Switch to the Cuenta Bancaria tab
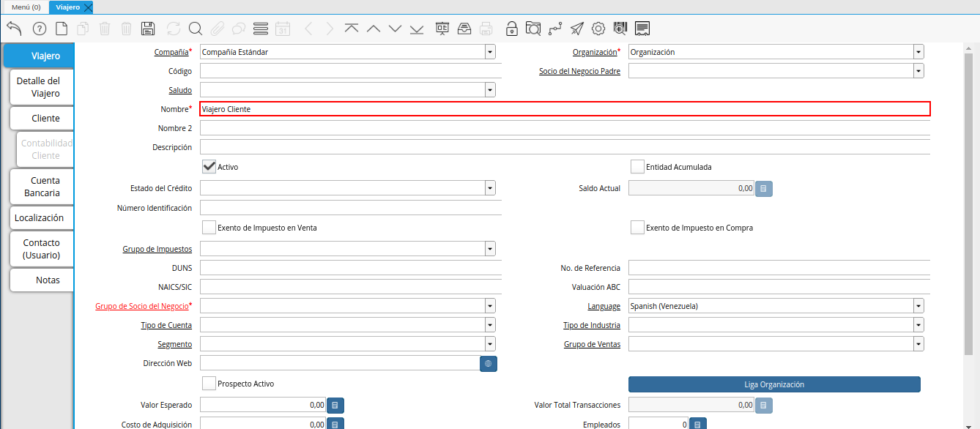The image size is (980, 429). [x=42, y=187]
